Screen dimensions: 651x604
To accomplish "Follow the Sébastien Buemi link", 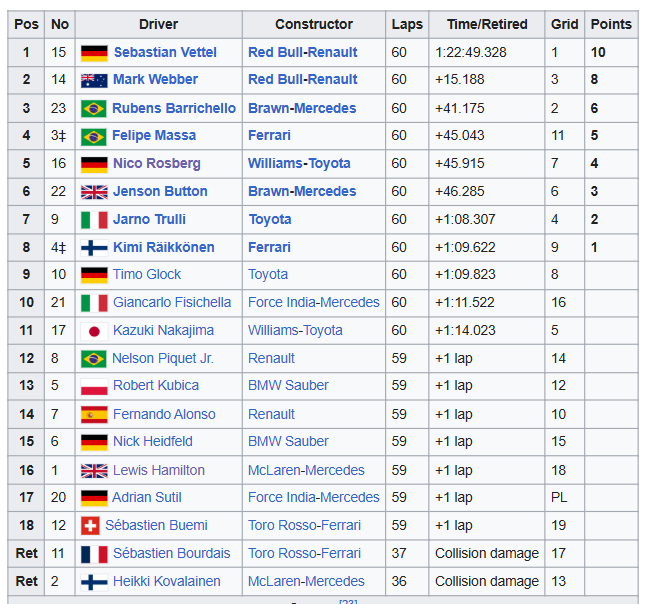I will click(x=157, y=525).
